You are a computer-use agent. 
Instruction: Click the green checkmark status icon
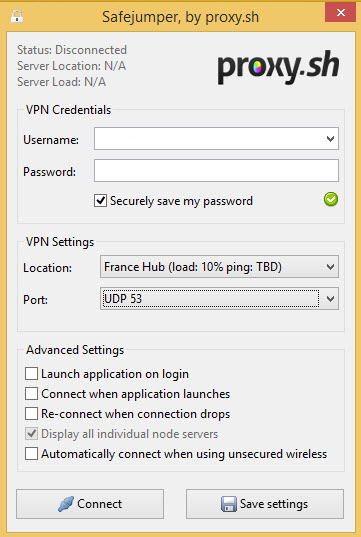click(331, 199)
